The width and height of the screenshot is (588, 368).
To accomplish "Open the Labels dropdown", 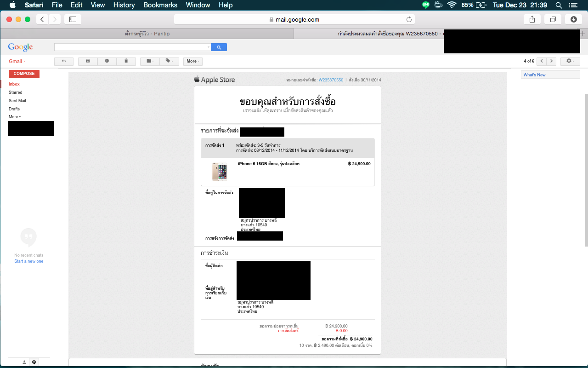I will pyautogui.click(x=169, y=61).
